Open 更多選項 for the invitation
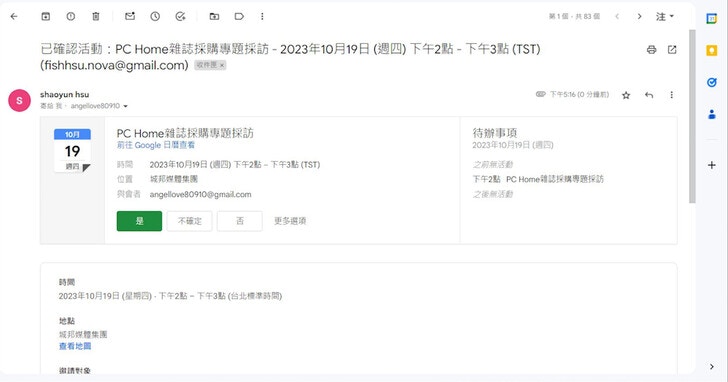Viewport: 728px width, 382px height. pos(290,221)
